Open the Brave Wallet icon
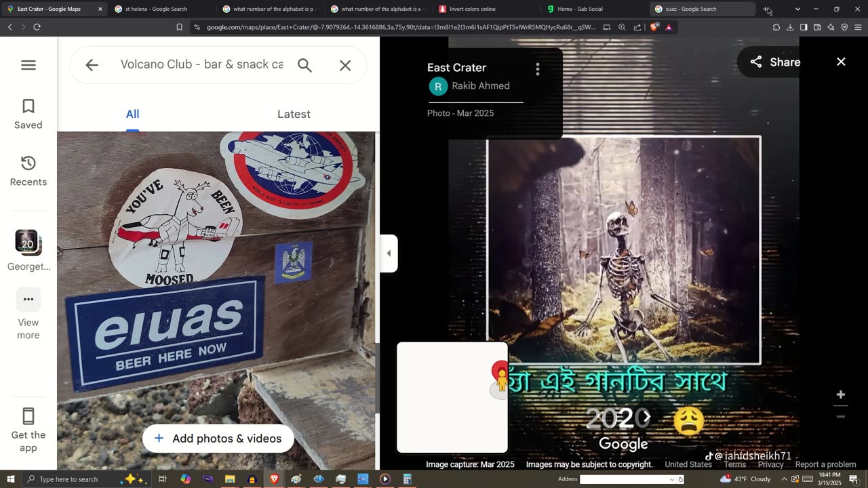868x488 pixels. pos(817,27)
